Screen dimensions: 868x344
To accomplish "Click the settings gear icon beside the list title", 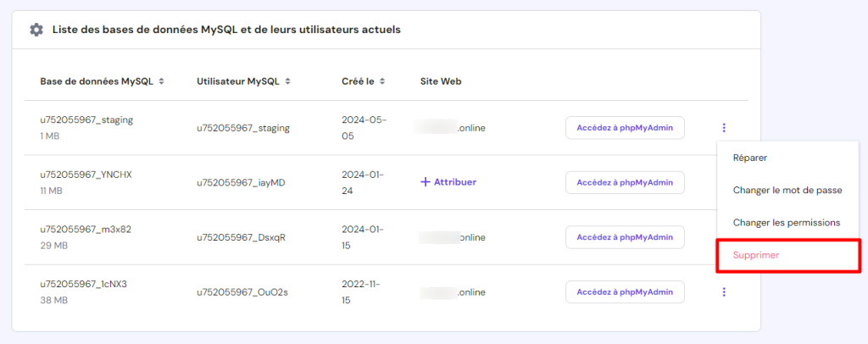I will tap(36, 30).
